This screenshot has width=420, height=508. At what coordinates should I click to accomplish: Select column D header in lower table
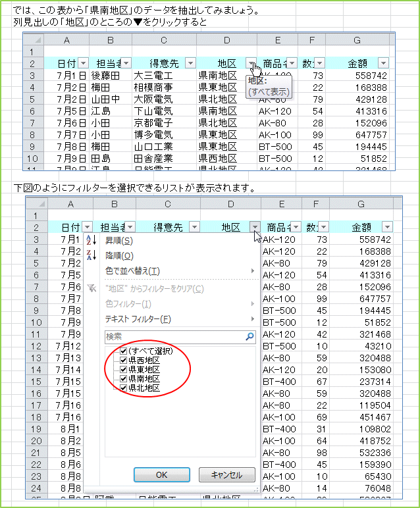(231, 203)
